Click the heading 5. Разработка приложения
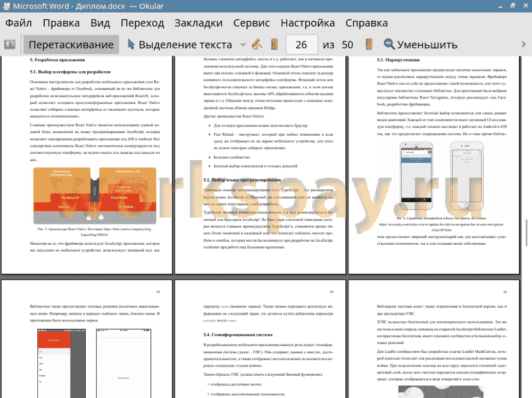The image size is (532, 398). tap(57, 60)
